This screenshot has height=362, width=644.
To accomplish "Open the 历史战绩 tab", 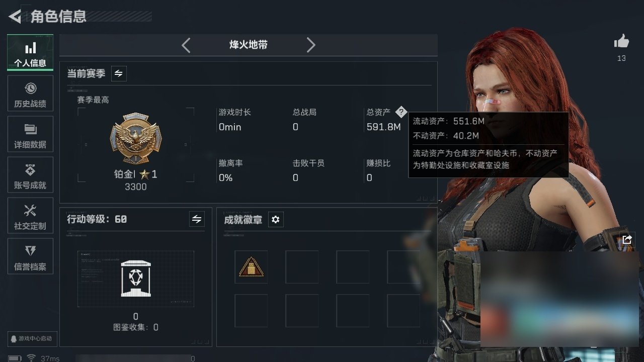I will pyautogui.click(x=30, y=94).
